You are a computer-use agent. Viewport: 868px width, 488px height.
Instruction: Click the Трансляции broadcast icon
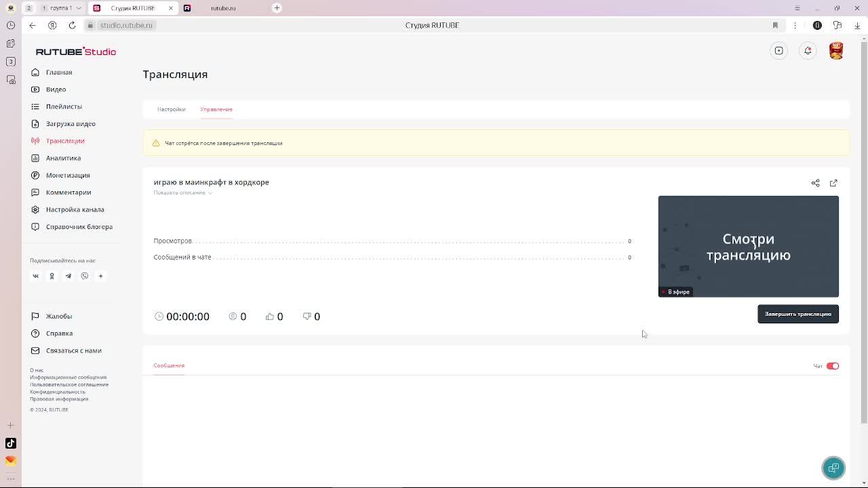[35, 141]
